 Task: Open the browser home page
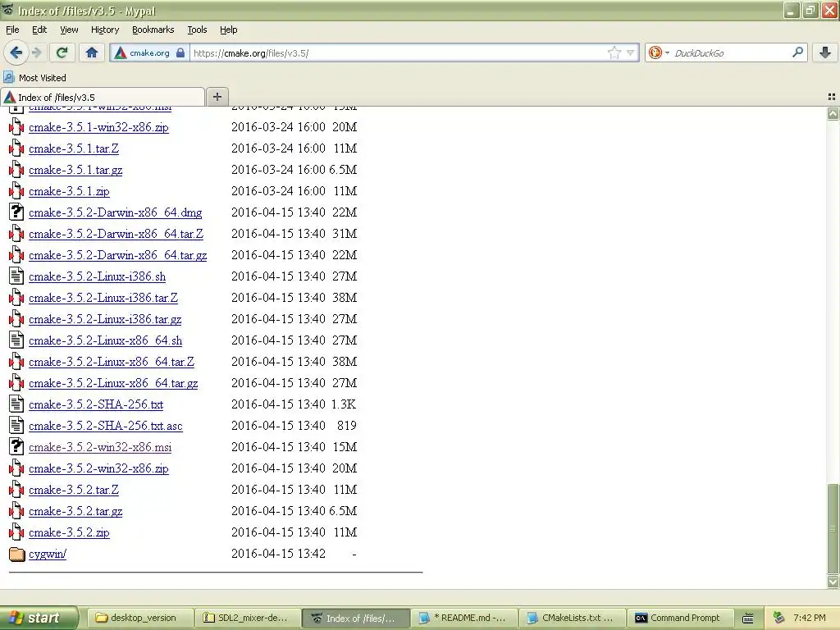click(92, 52)
